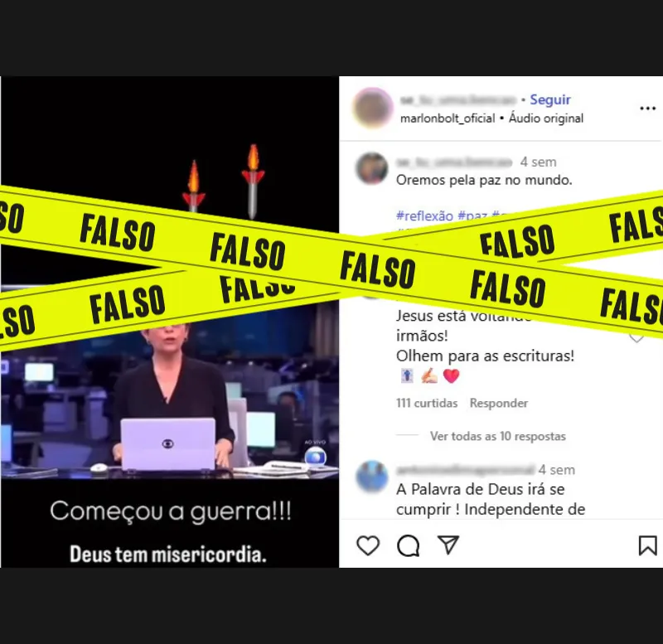Share post via paper plane icon
Image resolution: width=663 pixels, height=644 pixels.
click(448, 545)
